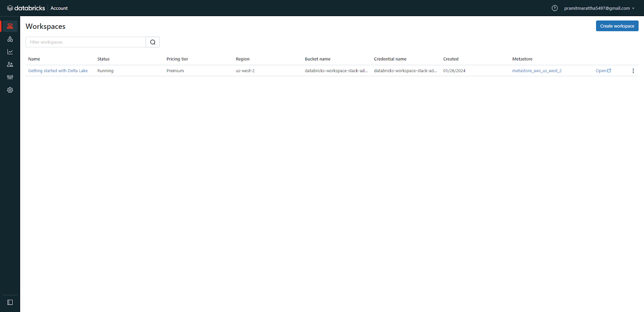
Task: Open the Workspaces sidebar icon
Action: [10, 26]
